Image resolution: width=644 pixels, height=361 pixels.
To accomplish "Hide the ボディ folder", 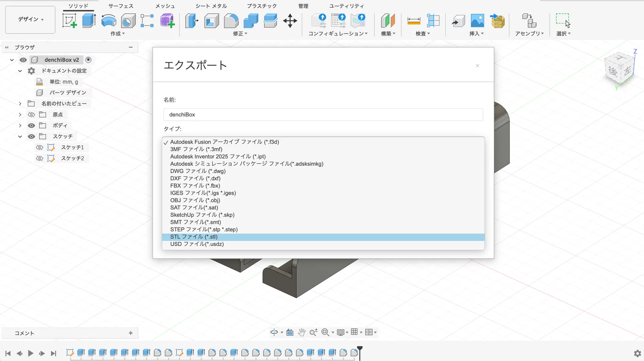I will (31, 126).
